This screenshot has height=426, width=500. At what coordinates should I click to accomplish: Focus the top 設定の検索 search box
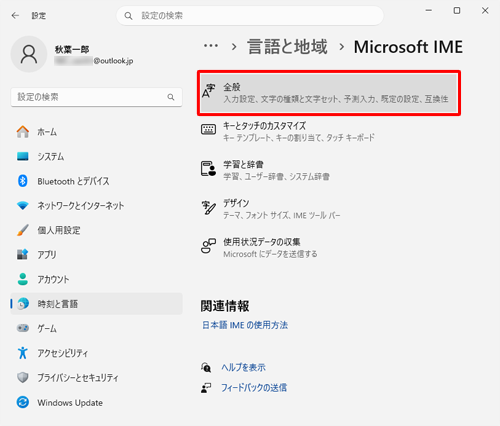point(250,16)
